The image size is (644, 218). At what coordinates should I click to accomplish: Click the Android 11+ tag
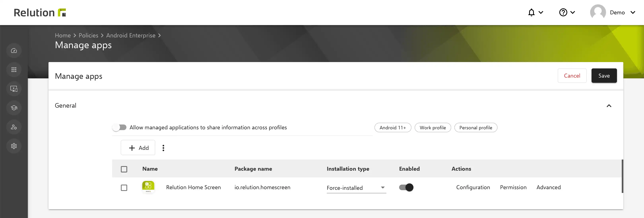click(x=393, y=128)
